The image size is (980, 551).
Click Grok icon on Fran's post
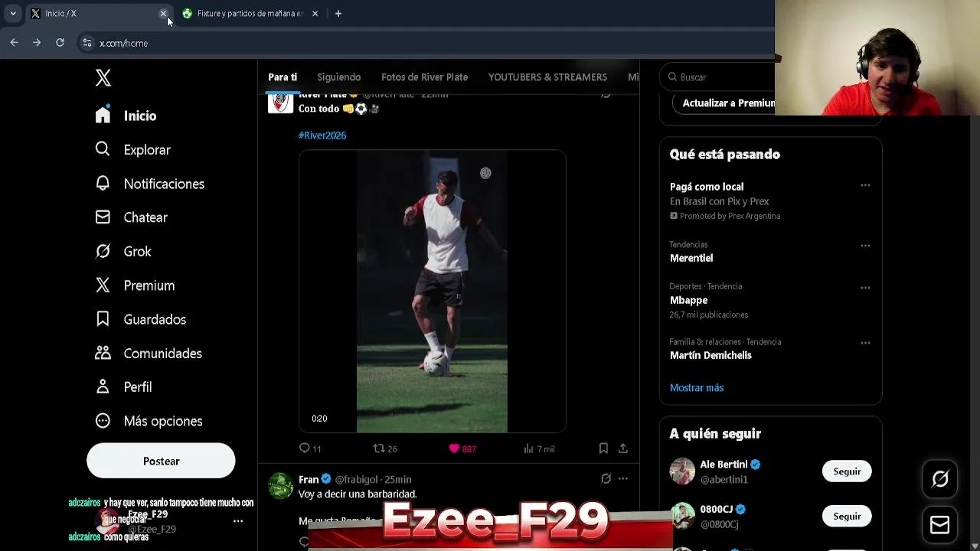tap(606, 479)
